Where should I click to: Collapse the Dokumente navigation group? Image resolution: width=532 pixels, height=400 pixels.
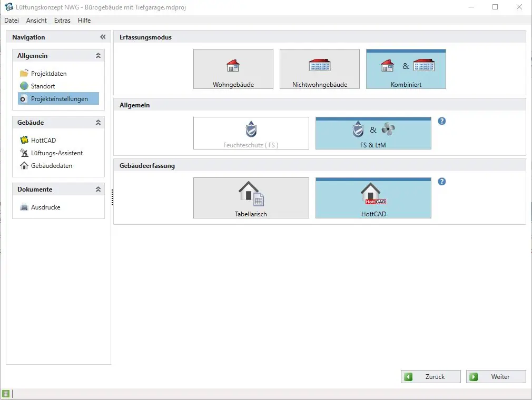pos(98,189)
